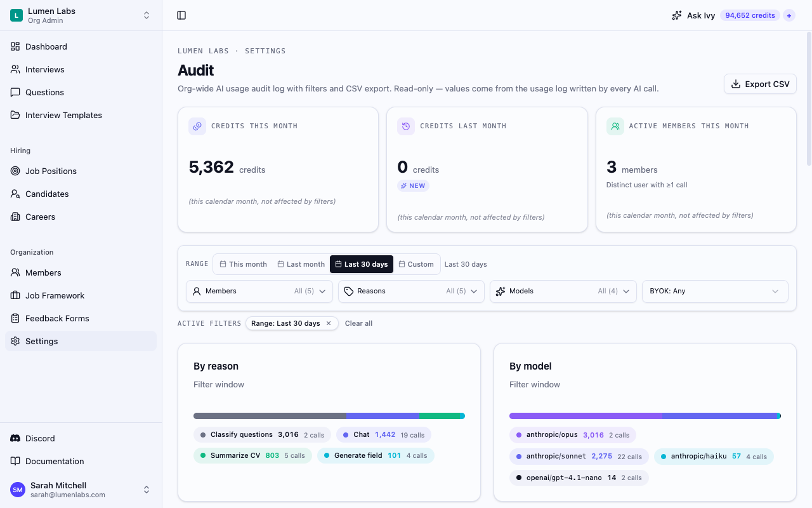The width and height of the screenshot is (812, 508).
Task: Click the Credits This Month coin icon
Action: [197, 126]
